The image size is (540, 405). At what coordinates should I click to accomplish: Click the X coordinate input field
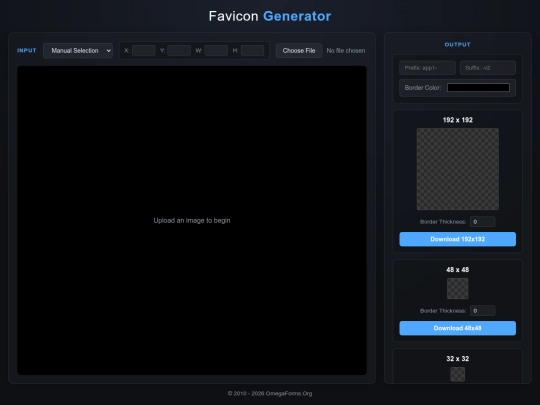[144, 51]
